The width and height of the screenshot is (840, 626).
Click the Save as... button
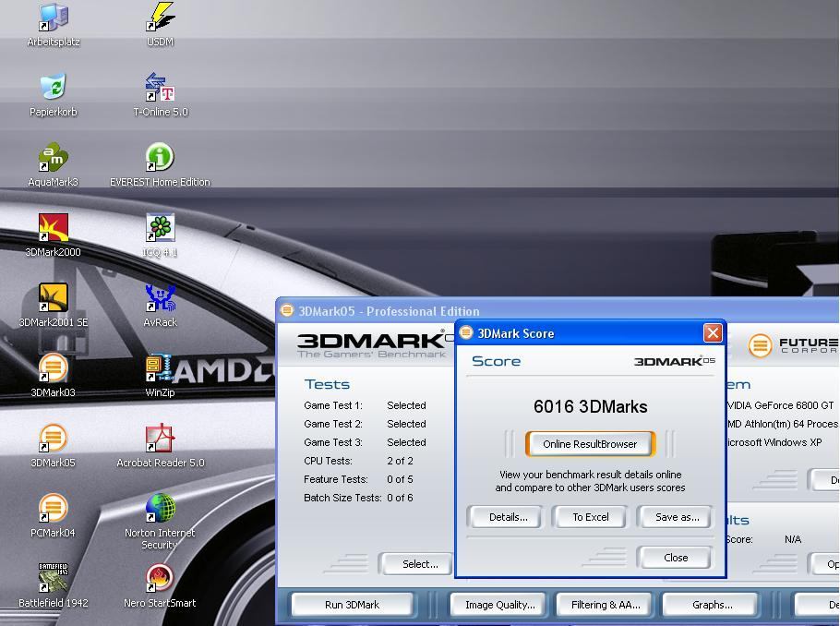(677, 517)
